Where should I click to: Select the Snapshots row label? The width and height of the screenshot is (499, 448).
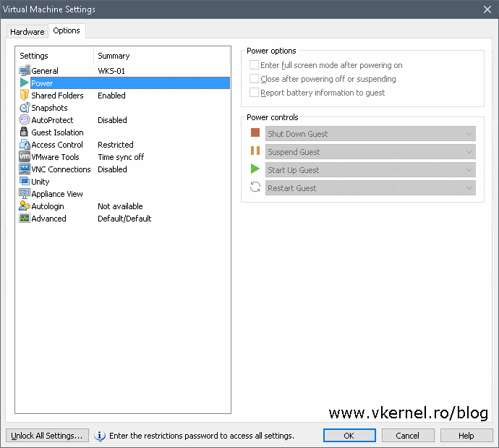(49, 108)
